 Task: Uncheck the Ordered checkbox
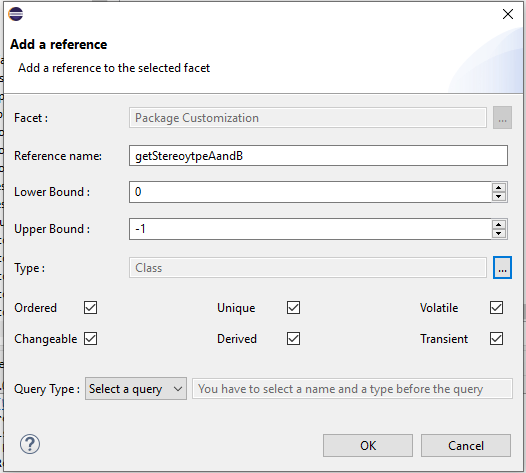click(x=91, y=308)
